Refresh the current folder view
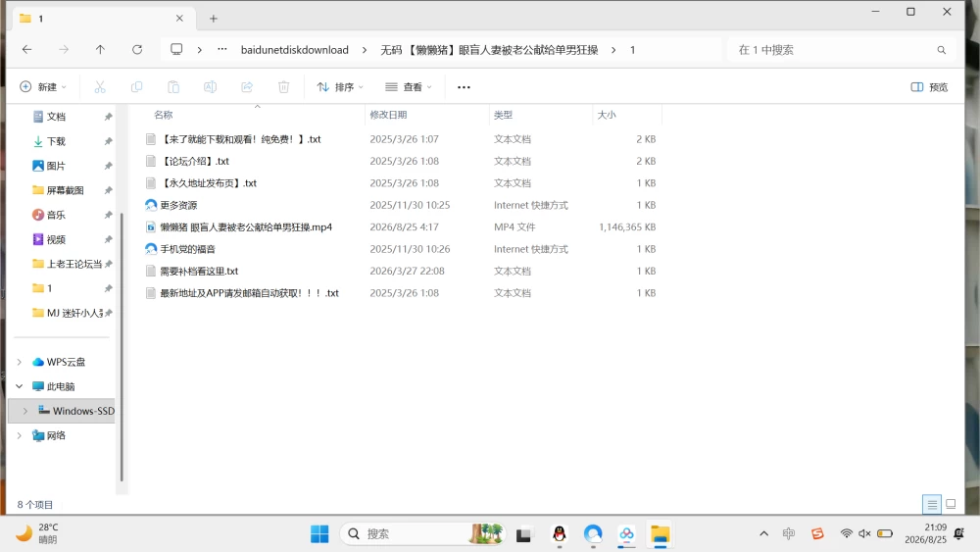Viewport: 980px width, 552px height. (137, 49)
